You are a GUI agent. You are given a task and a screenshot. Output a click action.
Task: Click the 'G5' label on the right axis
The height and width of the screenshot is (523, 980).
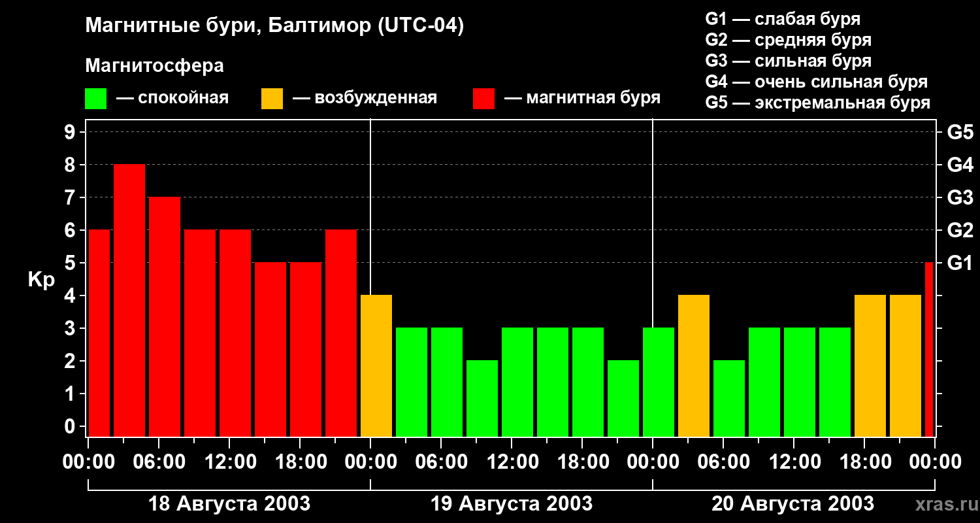[960, 132]
